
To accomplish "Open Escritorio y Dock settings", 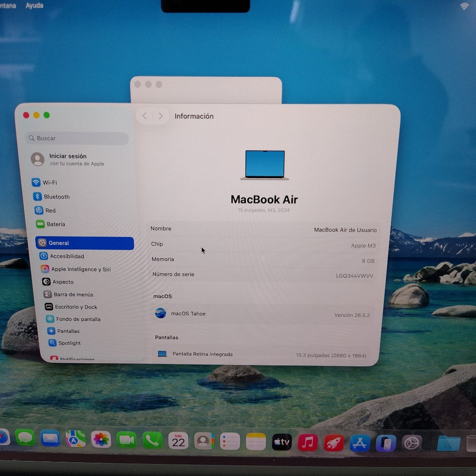I will 71,307.
